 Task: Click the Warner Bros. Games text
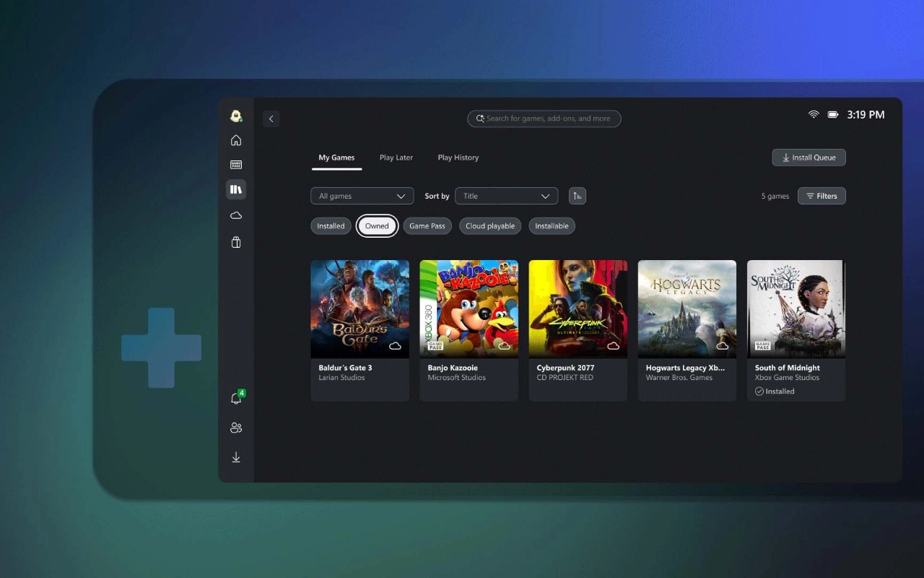click(679, 378)
